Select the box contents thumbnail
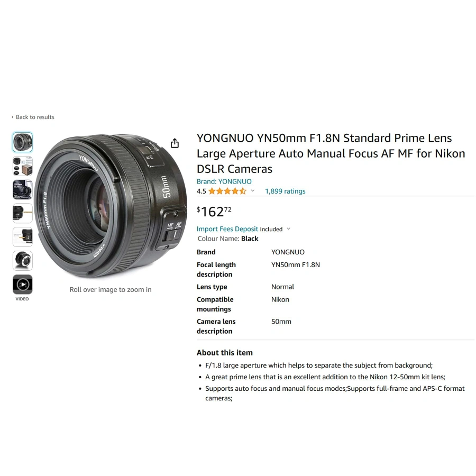This screenshot has height=476, width=476. coord(22,166)
